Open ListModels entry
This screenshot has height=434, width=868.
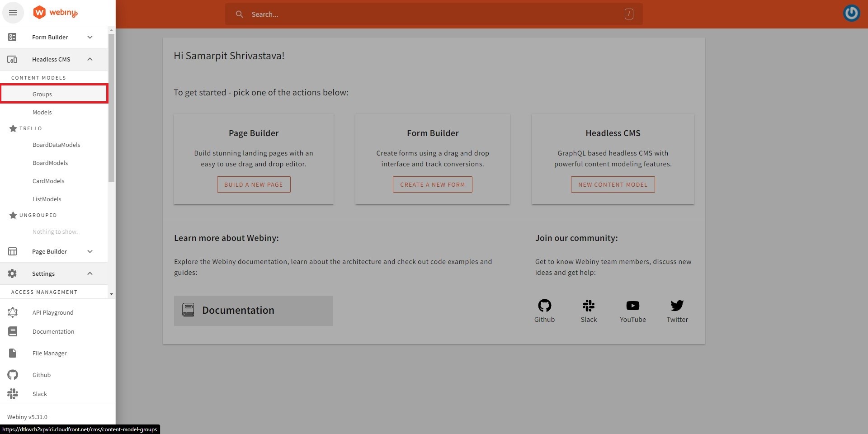[x=54, y=199]
